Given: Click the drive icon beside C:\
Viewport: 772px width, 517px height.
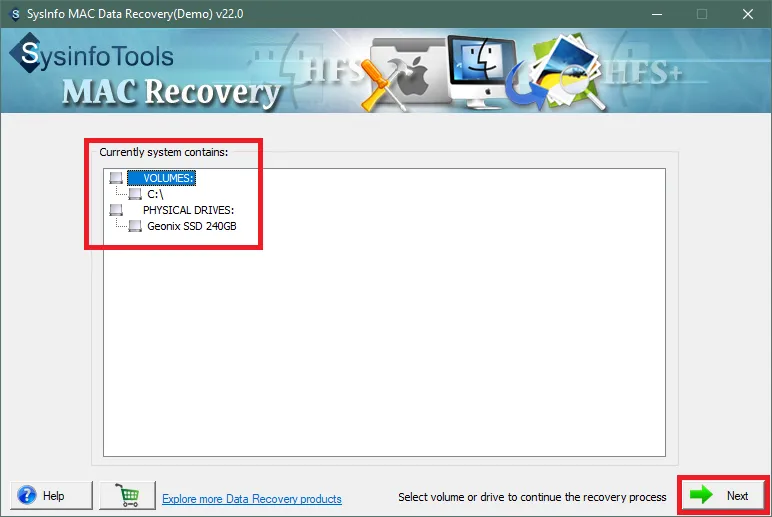Looking at the screenshot, I should click(x=135, y=194).
